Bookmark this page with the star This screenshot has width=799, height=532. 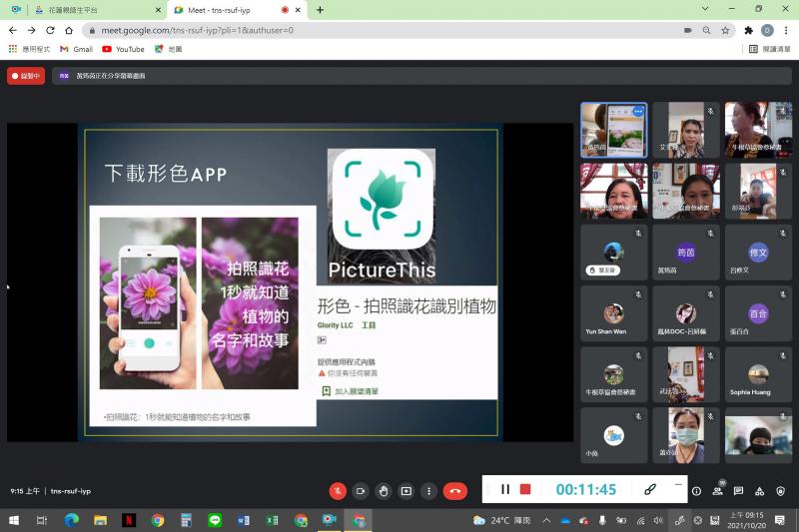(x=725, y=31)
